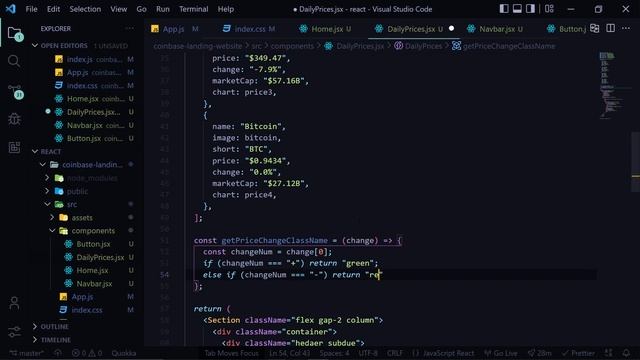Open the Explorer view in activity bar
Viewport: 640px width, 360px height.
15,34
